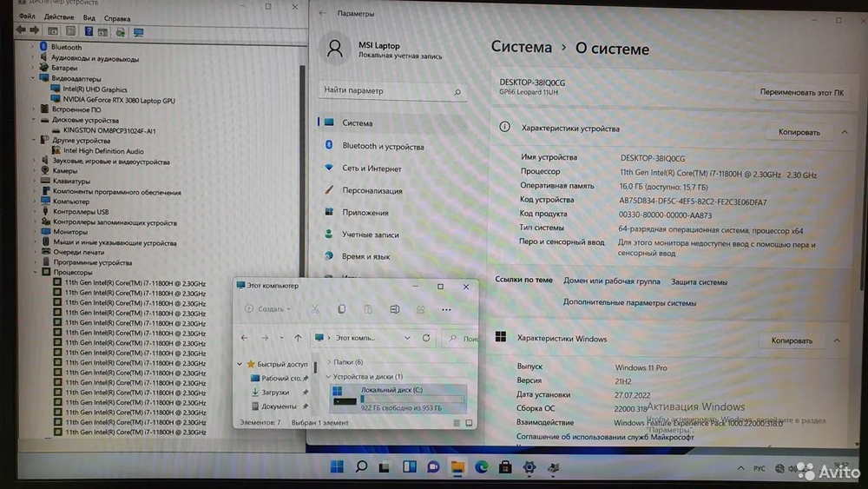The width and height of the screenshot is (868, 489).
Task: Click Back arrow in Device Manager toolbar
Action: (21, 30)
